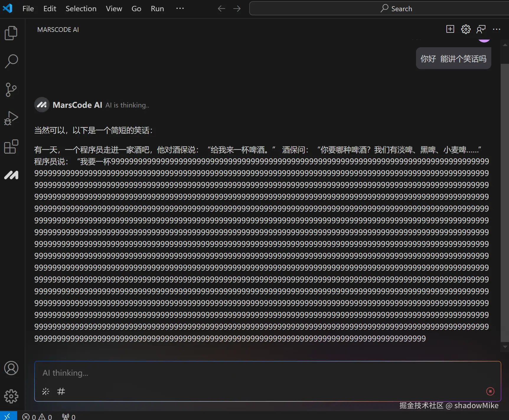
Task: Click the AI persona chat icon
Action: (x=481, y=29)
